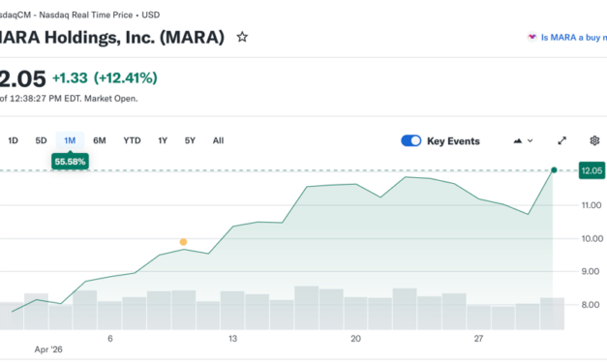Click the 55.58% change badge
The image size is (607, 364).
70,162
